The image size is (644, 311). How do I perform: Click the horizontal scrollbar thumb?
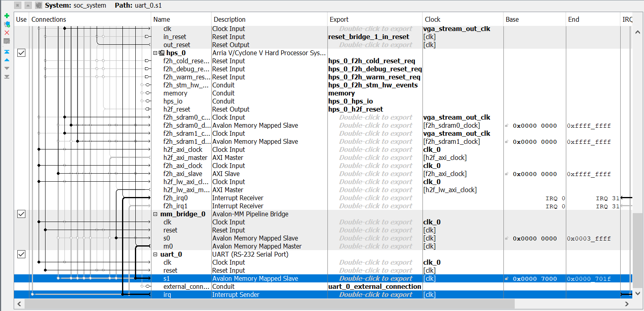[x=269, y=304]
